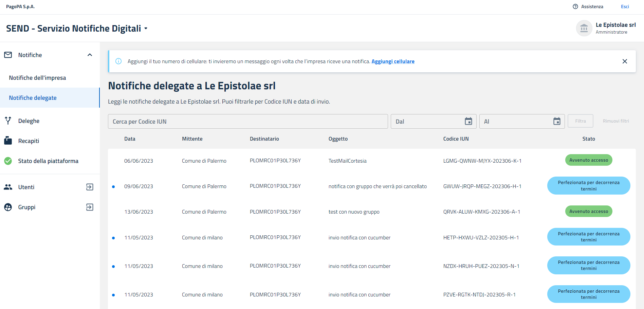Open calendar picker in Dal date field
This screenshot has width=644, height=309.
click(x=468, y=121)
